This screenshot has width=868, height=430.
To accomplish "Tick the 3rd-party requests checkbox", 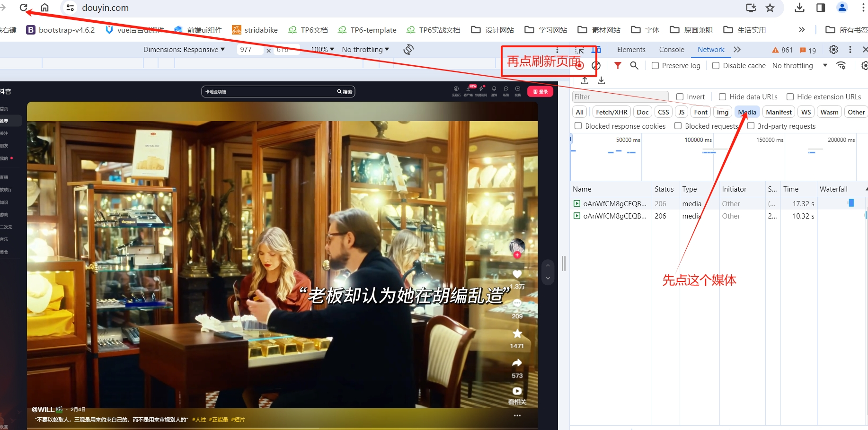I will [751, 126].
